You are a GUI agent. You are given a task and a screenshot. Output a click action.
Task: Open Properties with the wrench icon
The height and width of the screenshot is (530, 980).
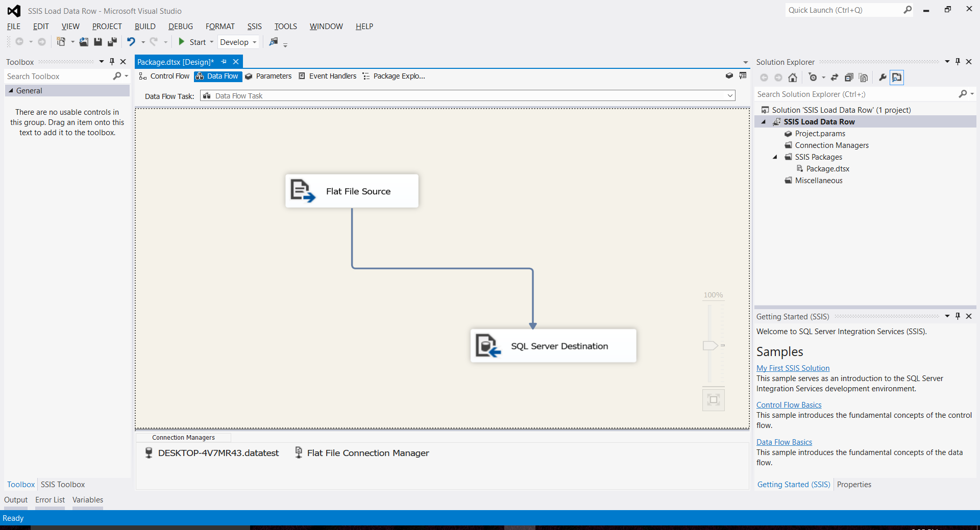pyautogui.click(x=883, y=78)
